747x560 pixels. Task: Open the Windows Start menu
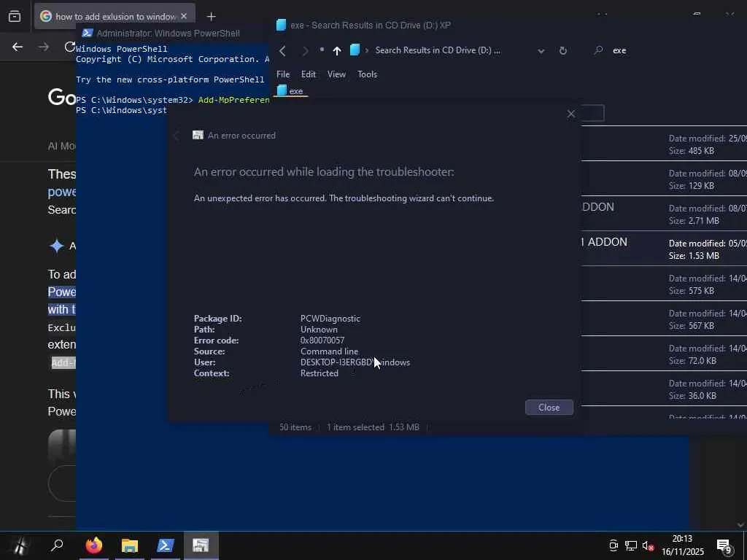pyautogui.click(x=19, y=545)
